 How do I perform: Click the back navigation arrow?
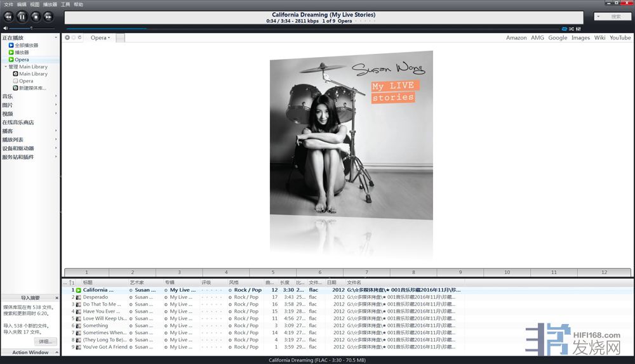(67, 38)
